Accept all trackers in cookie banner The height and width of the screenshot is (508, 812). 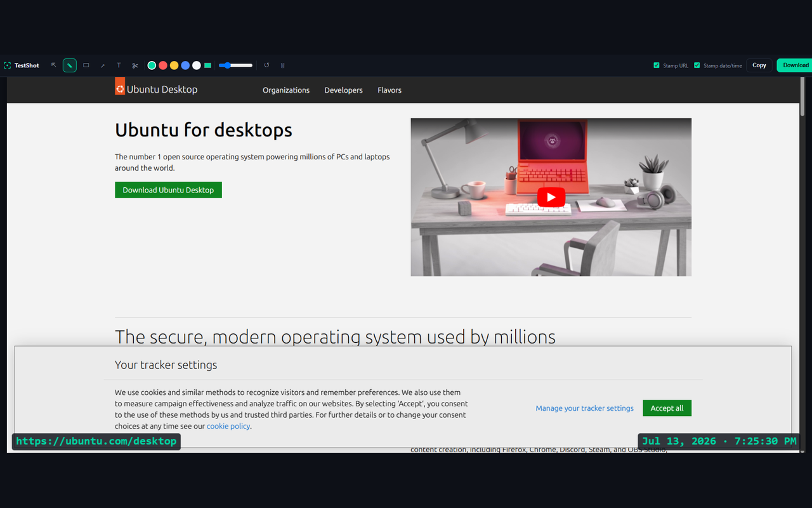667,408
